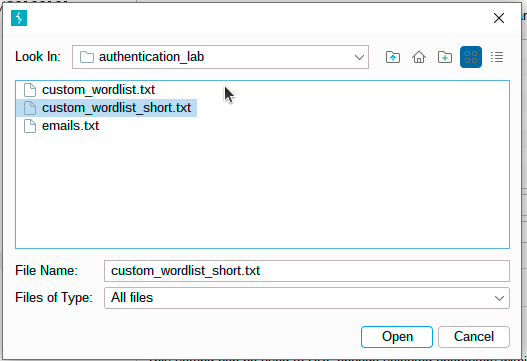
Task: Switch to icons grid view
Action: [x=471, y=57]
